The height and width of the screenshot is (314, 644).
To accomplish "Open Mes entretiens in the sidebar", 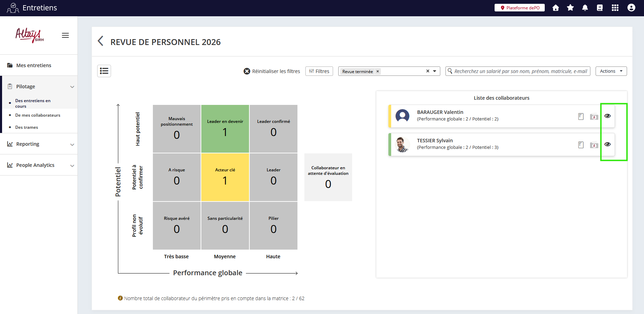I will (x=34, y=65).
